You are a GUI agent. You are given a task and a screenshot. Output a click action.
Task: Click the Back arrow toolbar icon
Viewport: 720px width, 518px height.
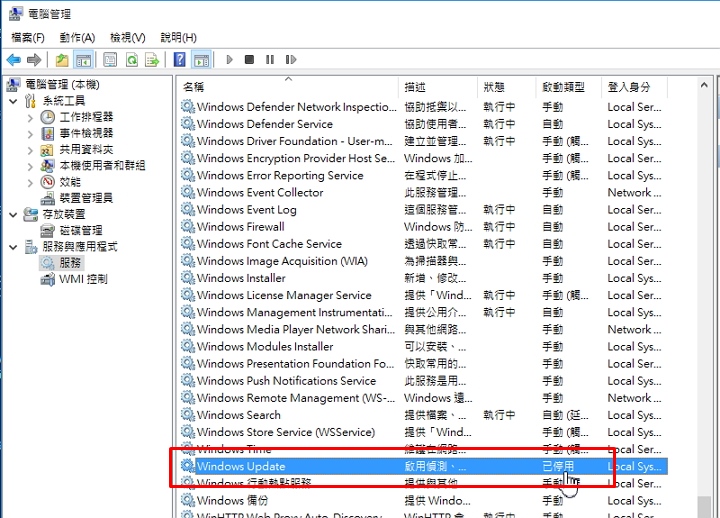[x=14, y=60]
